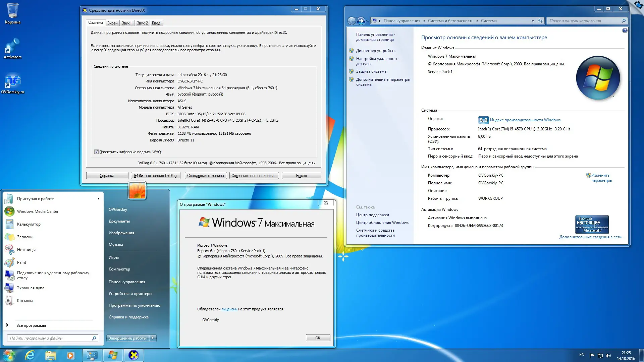
Task: Toggle the WHQL digital signatures checkbox
Action: coord(97,152)
